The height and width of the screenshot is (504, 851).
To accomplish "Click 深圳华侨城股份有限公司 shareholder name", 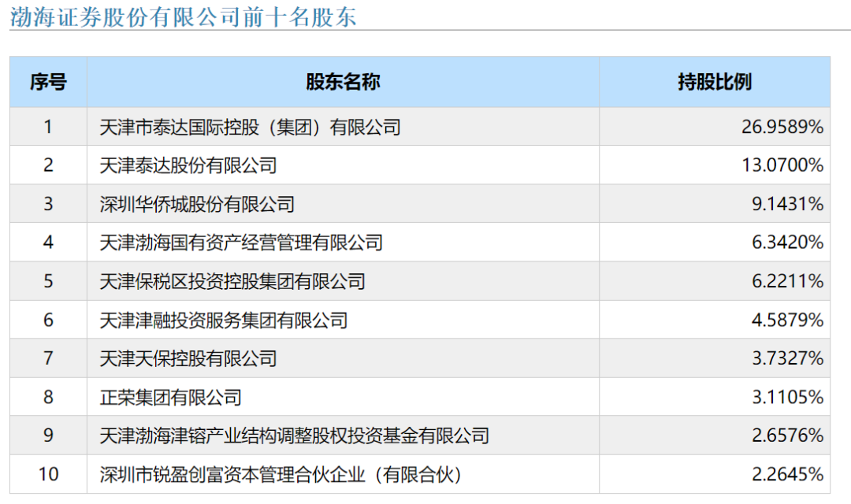I will tap(197, 204).
